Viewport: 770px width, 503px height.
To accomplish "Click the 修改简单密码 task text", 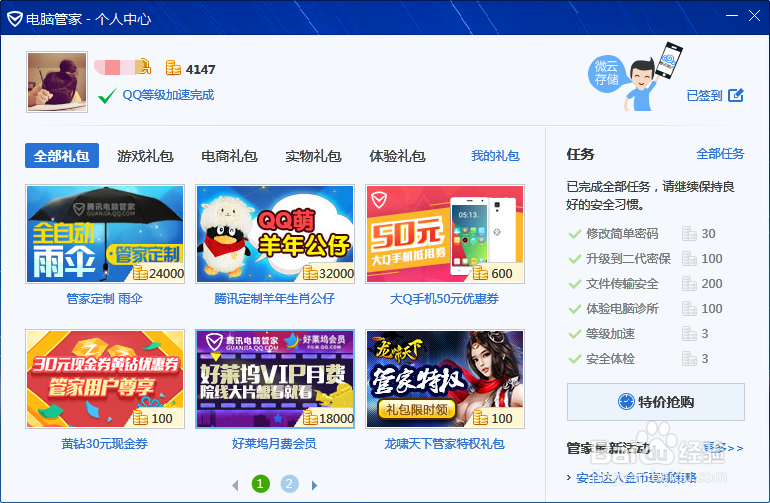I will coord(622,234).
